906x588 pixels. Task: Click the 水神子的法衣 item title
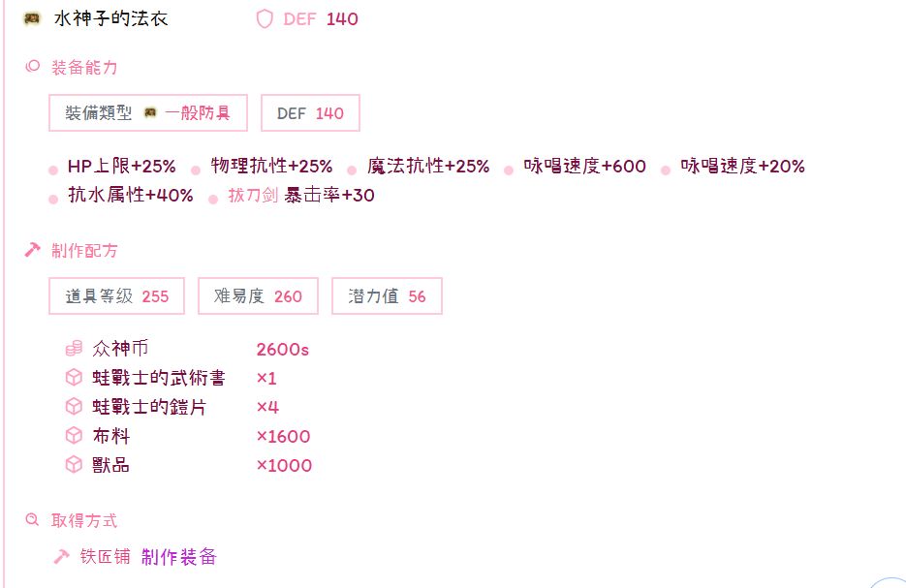click(110, 18)
